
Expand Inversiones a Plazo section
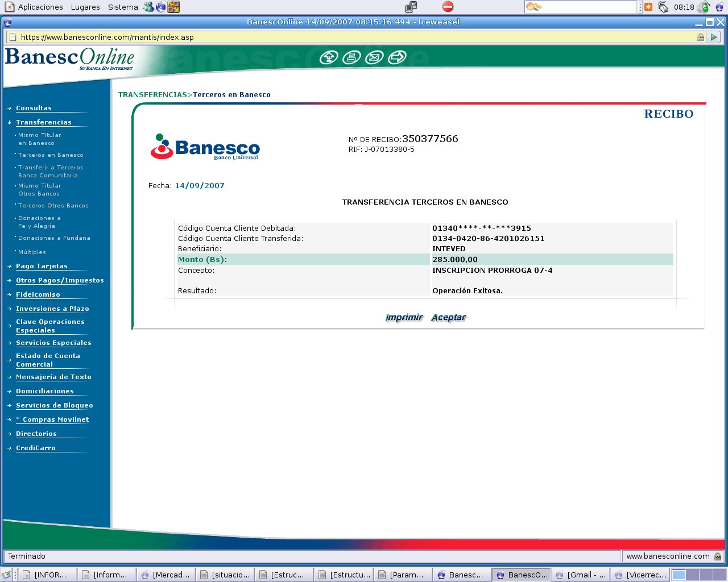click(x=52, y=309)
